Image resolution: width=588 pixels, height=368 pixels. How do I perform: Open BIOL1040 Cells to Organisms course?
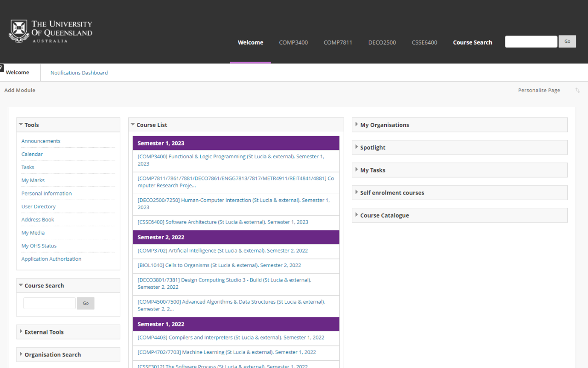coord(219,265)
